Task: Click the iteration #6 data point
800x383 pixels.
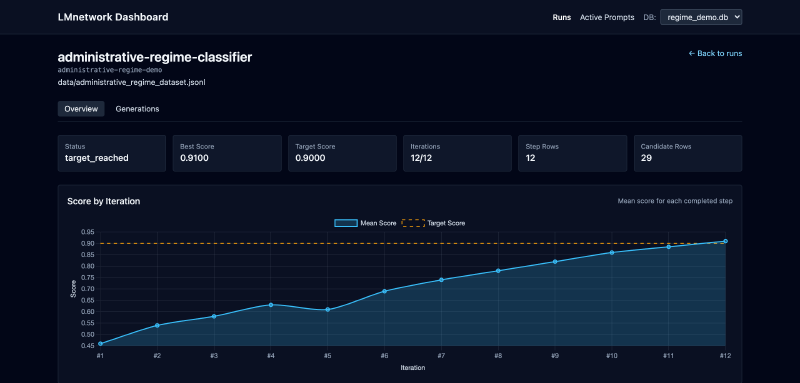Action: pyautogui.click(x=385, y=291)
